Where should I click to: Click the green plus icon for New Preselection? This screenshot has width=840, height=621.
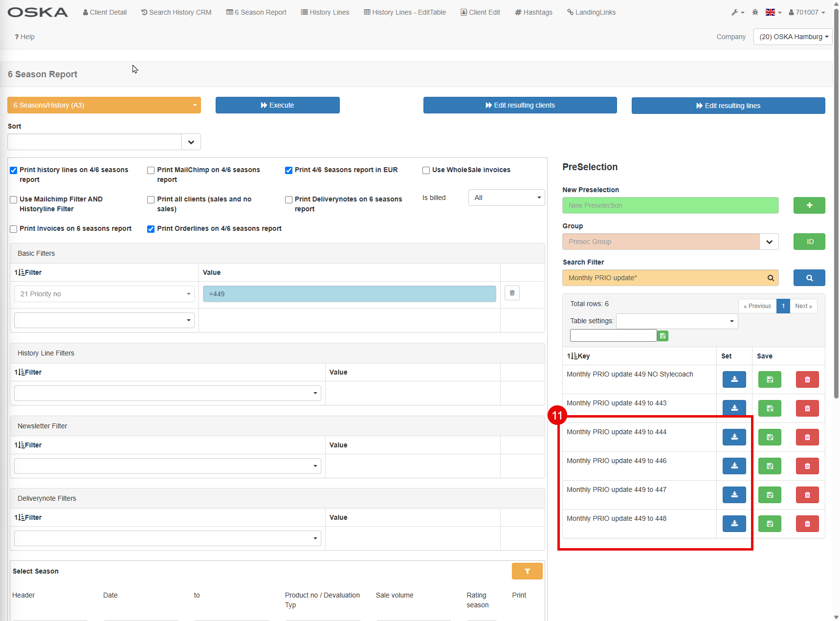click(809, 205)
